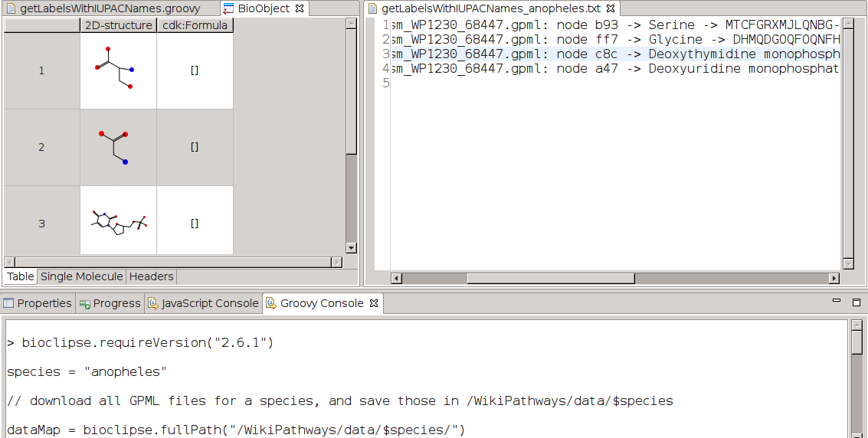Screen dimensions: 868x438
Task: Click the groovy file icon in editor tab
Action: tap(11, 9)
